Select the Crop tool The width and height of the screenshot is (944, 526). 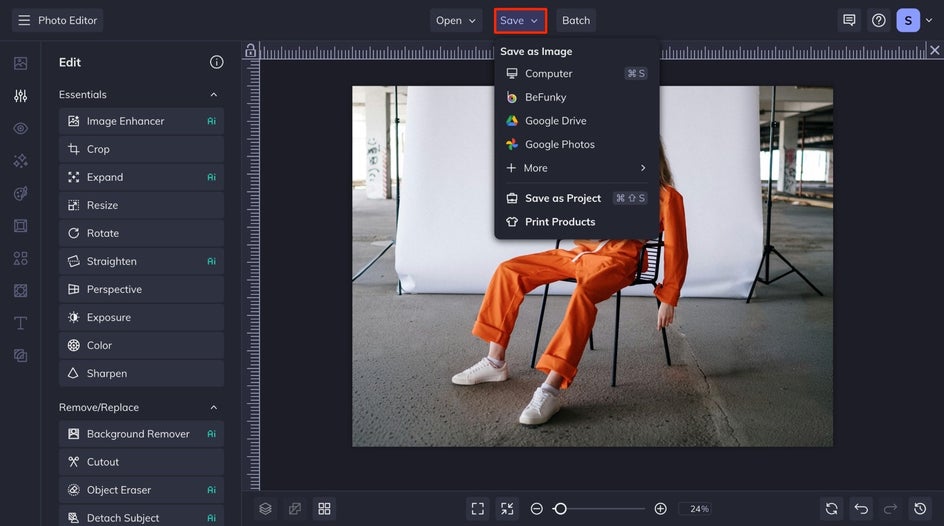tap(141, 149)
